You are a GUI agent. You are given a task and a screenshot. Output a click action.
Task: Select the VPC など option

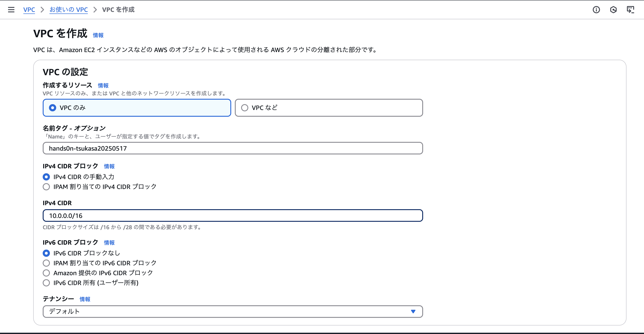(244, 108)
